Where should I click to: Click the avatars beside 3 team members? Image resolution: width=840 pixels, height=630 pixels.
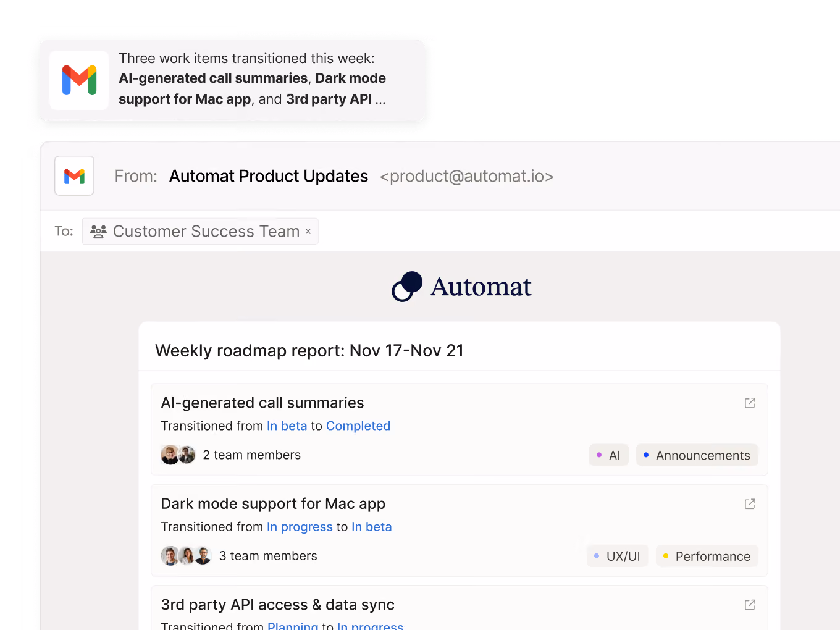point(186,556)
